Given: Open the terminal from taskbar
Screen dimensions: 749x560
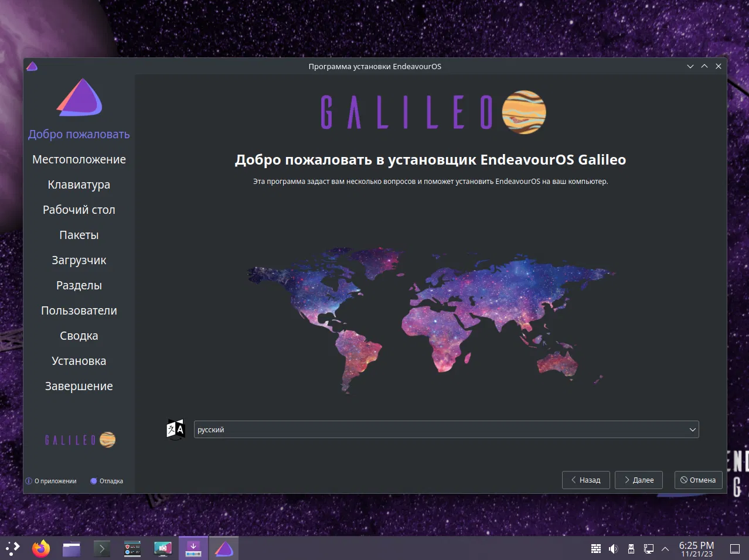Looking at the screenshot, I should [102, 548].
